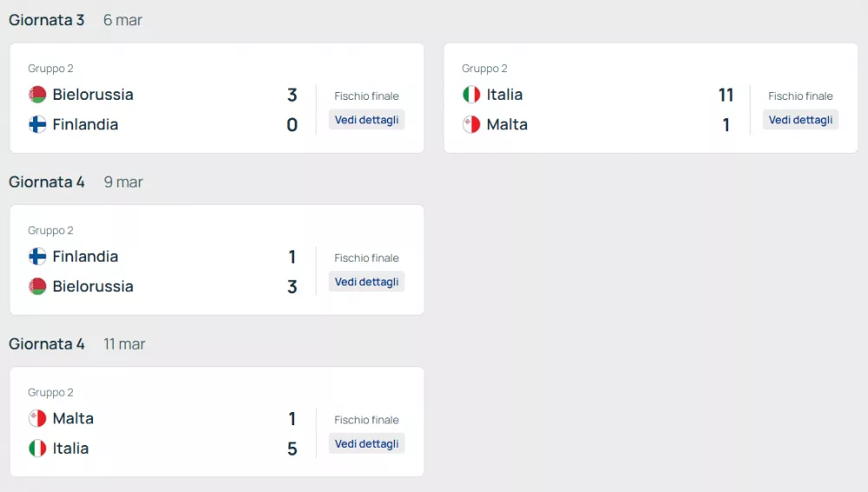868x492 pixels.
Task: Click Finland flag in 9 mar match
Action: click(x=37, y=257)
